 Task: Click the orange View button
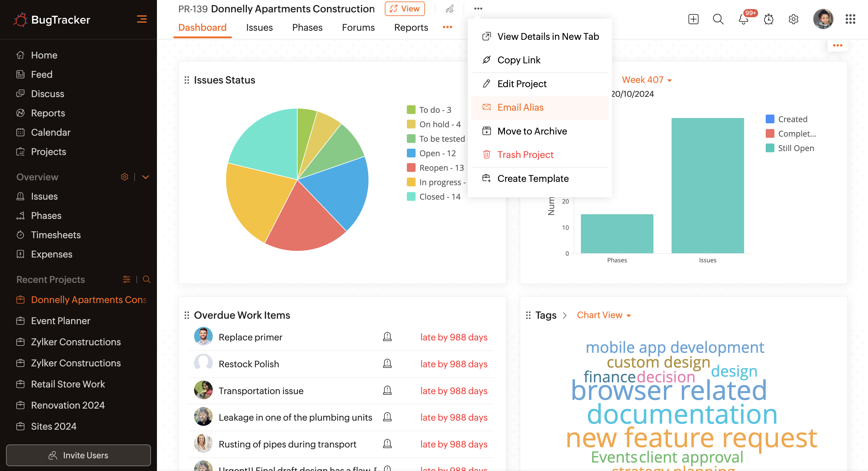404,9
